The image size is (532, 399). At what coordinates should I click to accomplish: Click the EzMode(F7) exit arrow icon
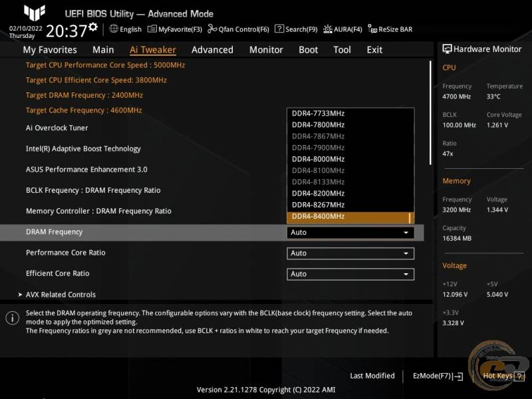tap(458, 376)
